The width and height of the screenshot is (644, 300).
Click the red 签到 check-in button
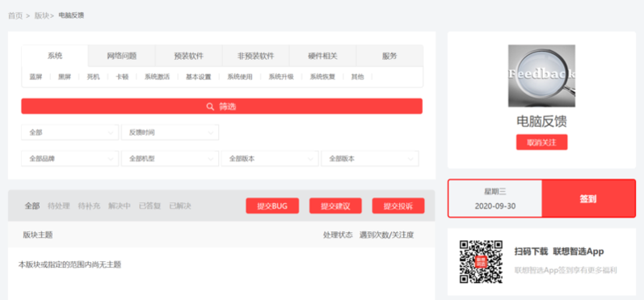588,198
